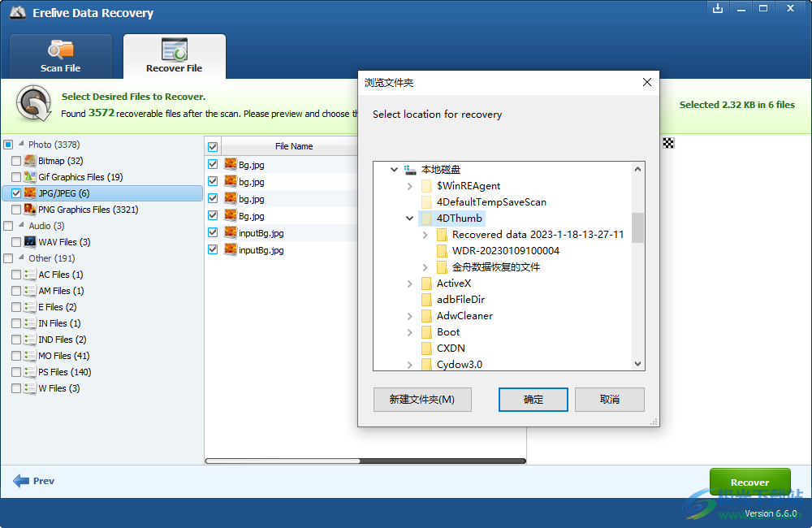Click the Erelive Data Recovery logo icon

pos(18,12)
